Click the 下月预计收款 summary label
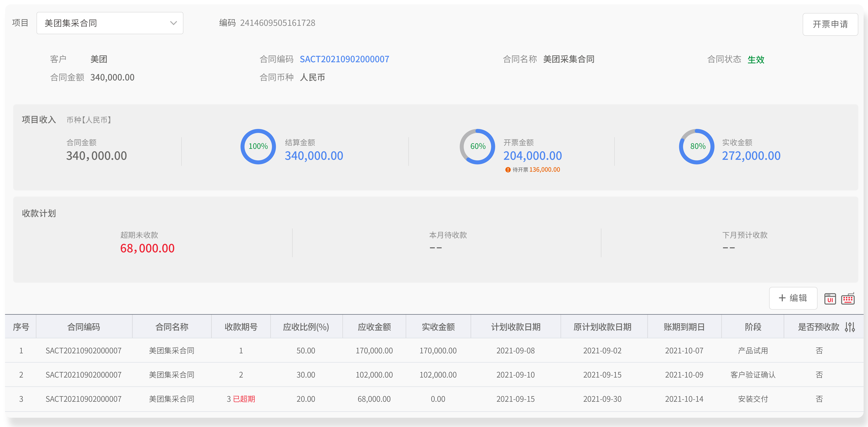868x427 pixels. 745,235
